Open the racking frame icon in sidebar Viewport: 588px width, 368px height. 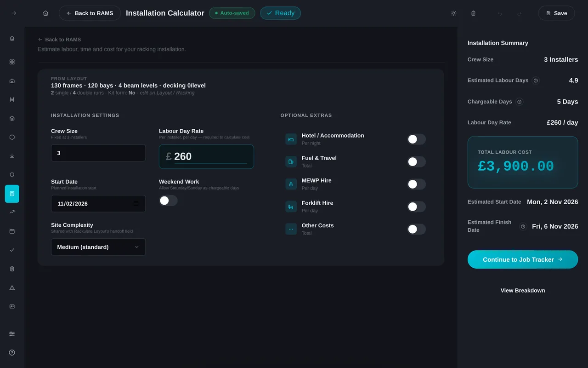tap(12, 99)
